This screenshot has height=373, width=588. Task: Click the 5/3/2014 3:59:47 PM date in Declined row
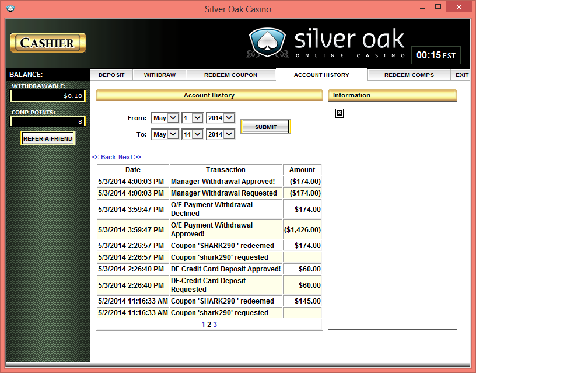click(133, 209)
